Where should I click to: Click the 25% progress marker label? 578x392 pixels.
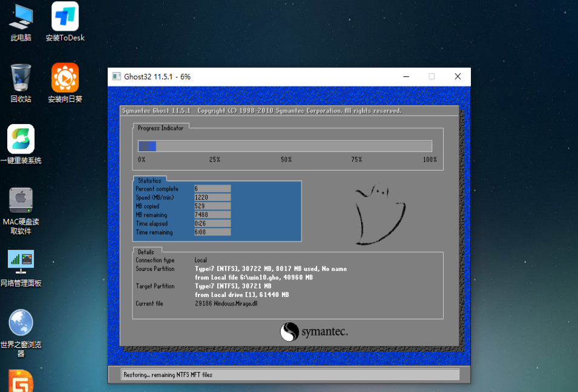pyautogui.click(x=215, y=160)
